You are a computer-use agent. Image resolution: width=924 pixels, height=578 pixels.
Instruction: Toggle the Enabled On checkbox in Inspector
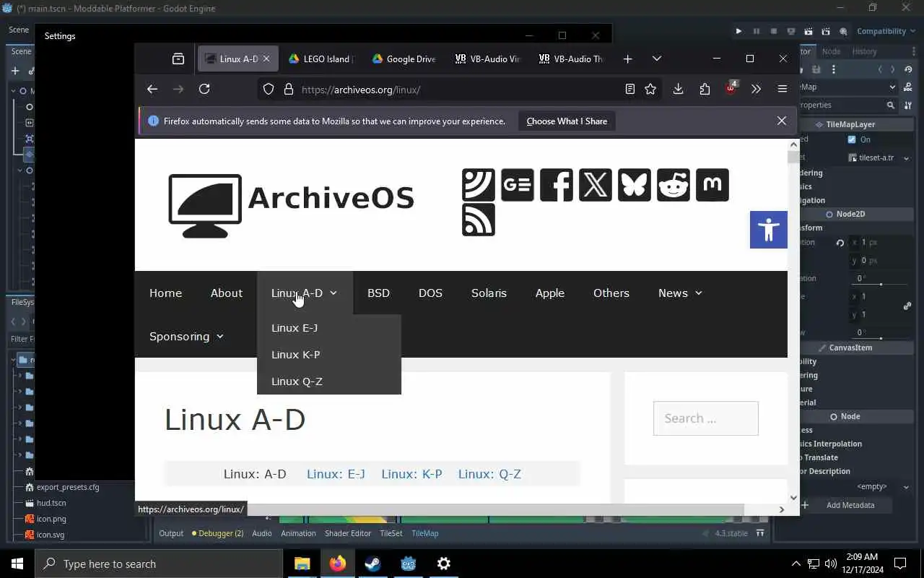pos(852,139)
